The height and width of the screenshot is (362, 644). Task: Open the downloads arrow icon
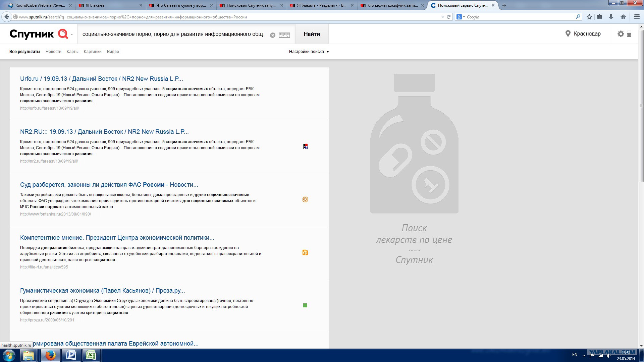tap(611, 17)
